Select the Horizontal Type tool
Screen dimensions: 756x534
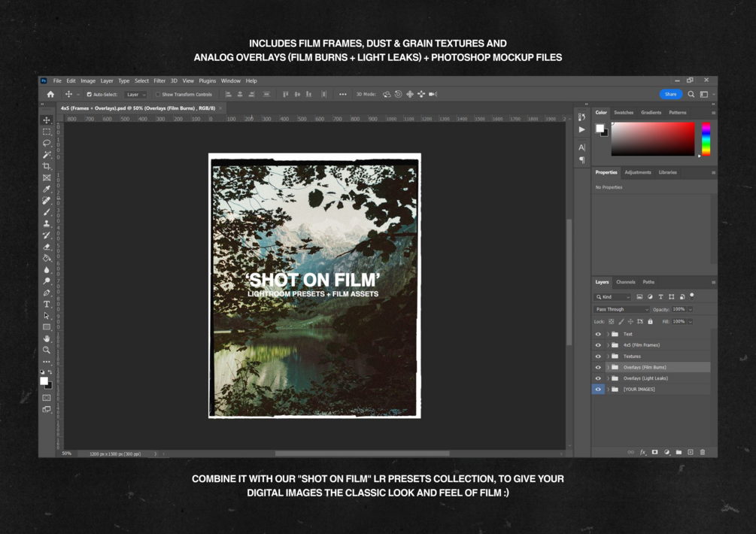pyautogui.click(x=47, y=304)
